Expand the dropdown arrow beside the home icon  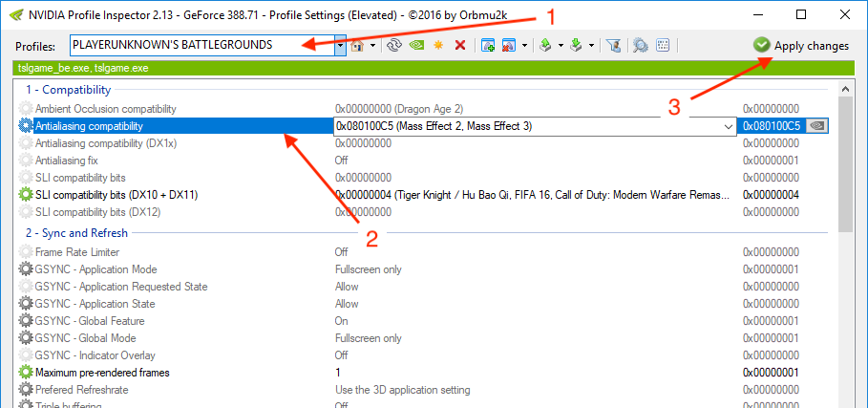[373, 46]
